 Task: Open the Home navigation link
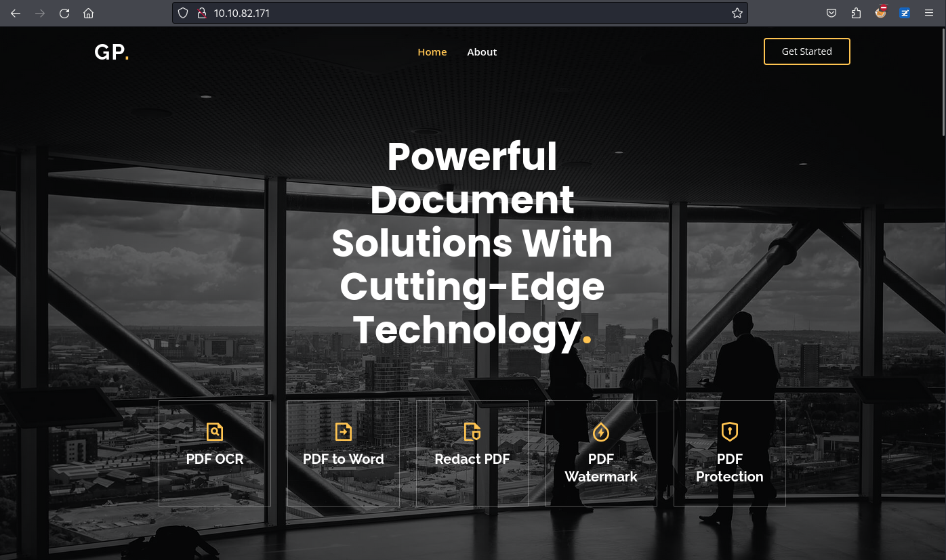[432, 52]
